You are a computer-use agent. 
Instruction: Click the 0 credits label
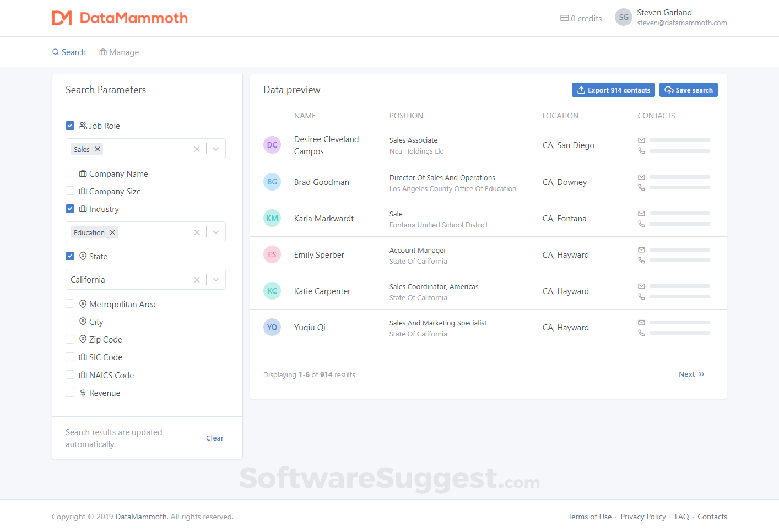point(586,19)
